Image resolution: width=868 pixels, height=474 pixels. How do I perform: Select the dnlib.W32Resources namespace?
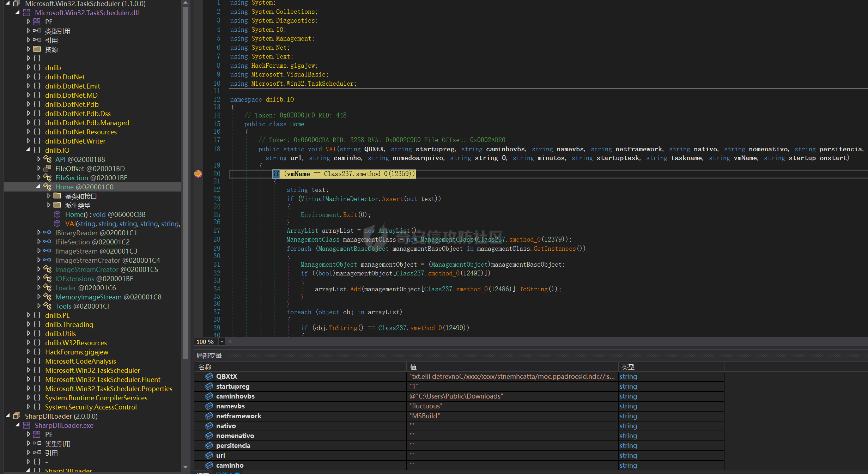pos(76,343)
